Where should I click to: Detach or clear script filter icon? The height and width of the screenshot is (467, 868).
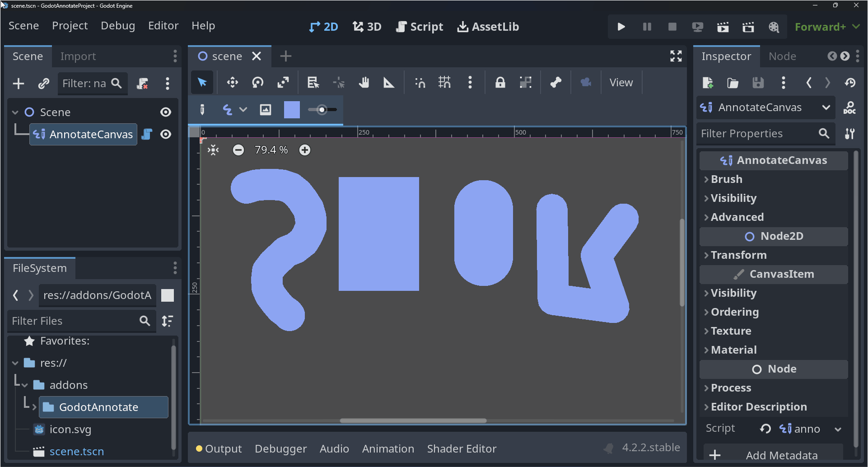142,84
